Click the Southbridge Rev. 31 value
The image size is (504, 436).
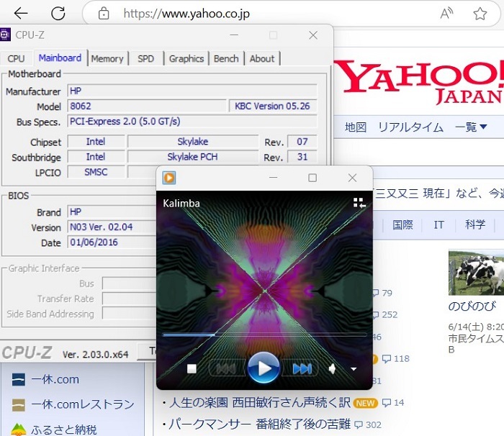coord(302,157)
